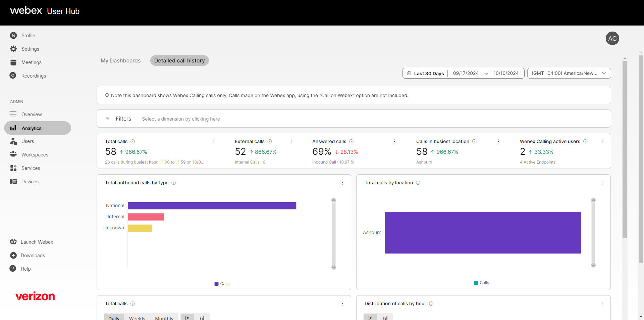The width and height of the screenshot is (644, 320).
Task: Open more options for Total outbound calls by type
Action: (342, 183)
